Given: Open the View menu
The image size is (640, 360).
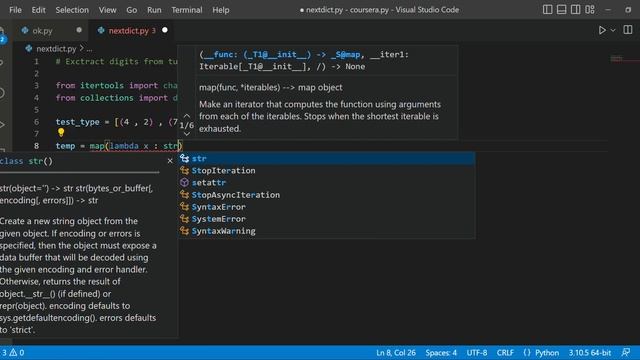Looking at the screenshot, I should (x=107, y=10).
